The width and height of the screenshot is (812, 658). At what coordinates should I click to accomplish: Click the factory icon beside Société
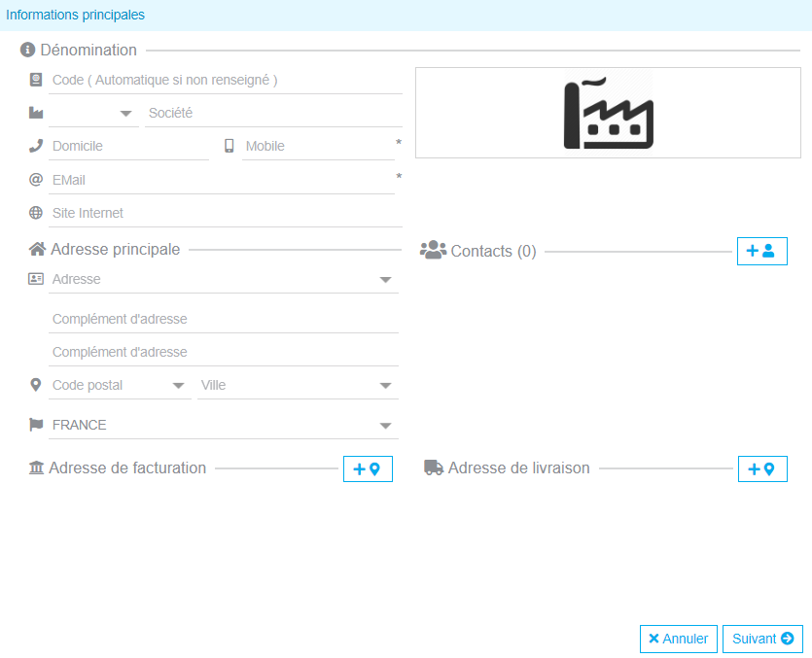pos(36,113)
